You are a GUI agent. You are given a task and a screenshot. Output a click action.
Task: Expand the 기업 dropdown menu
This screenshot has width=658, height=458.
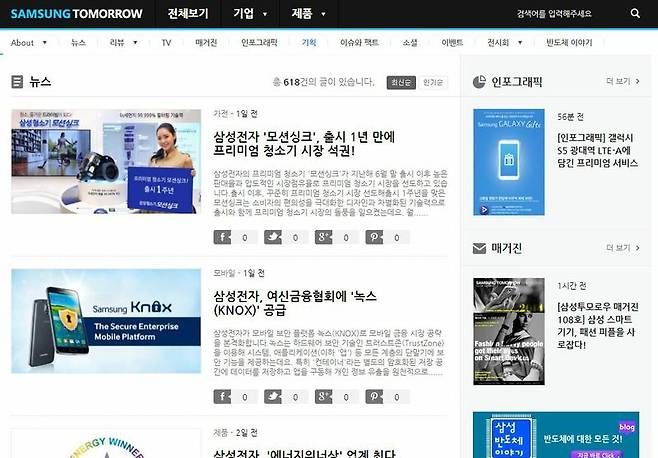click(250, 14)
